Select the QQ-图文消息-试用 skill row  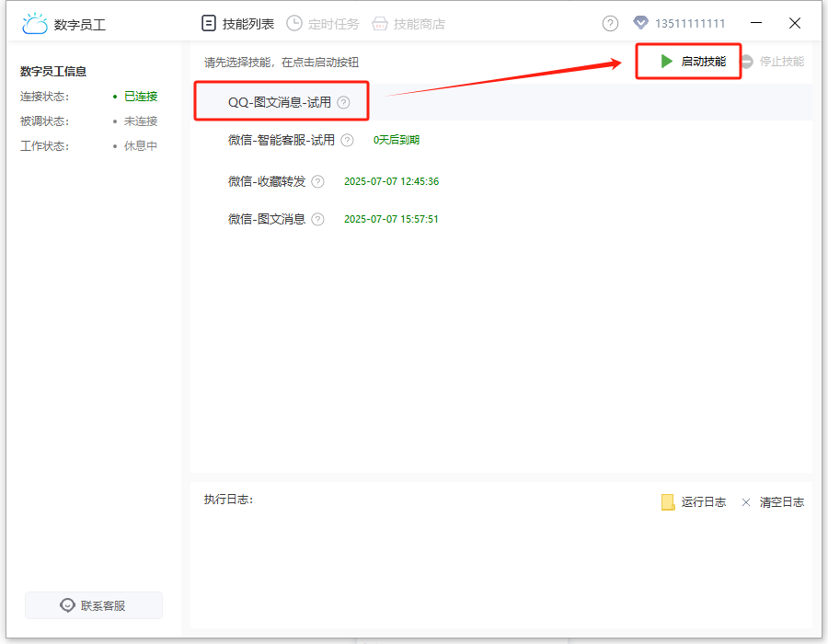click(x=502, y=102)
